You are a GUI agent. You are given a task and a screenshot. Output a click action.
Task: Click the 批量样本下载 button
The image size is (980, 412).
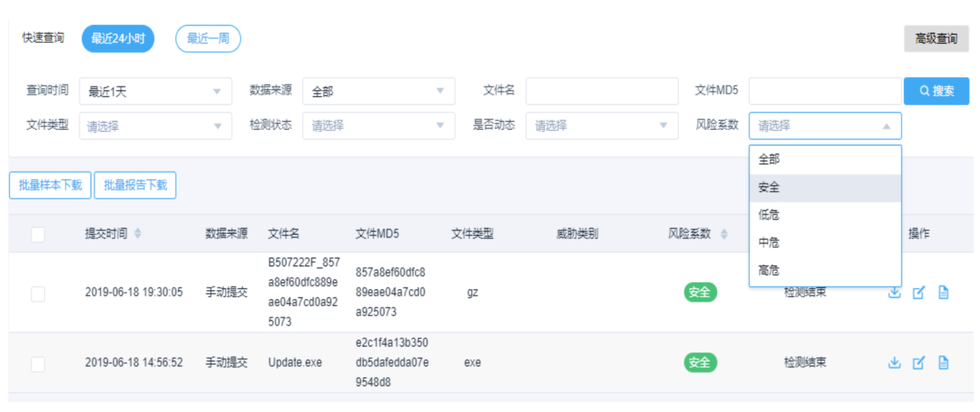click(50, 185)
